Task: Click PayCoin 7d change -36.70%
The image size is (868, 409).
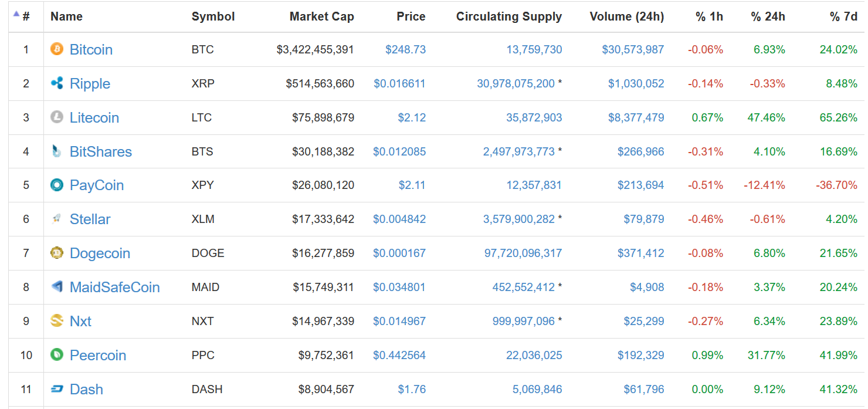Action: point(836,185)
